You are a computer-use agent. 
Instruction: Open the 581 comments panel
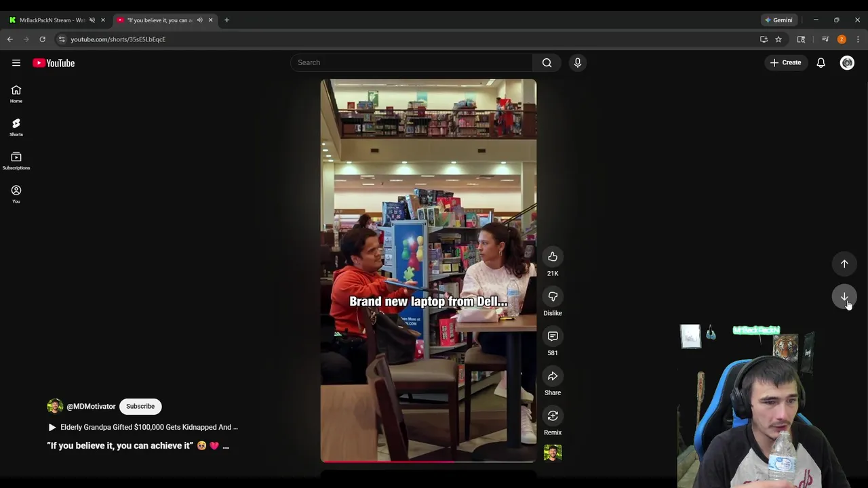(x=553, y=336)
